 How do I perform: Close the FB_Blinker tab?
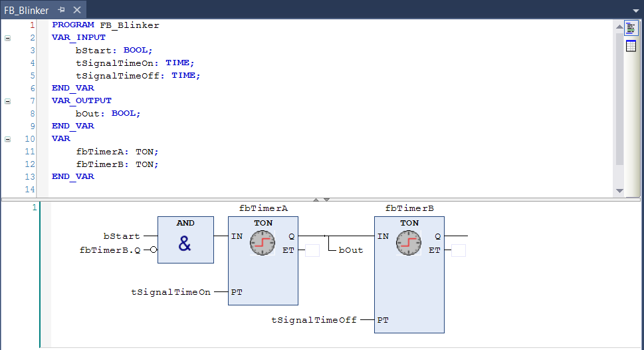[x=76, y=10]
